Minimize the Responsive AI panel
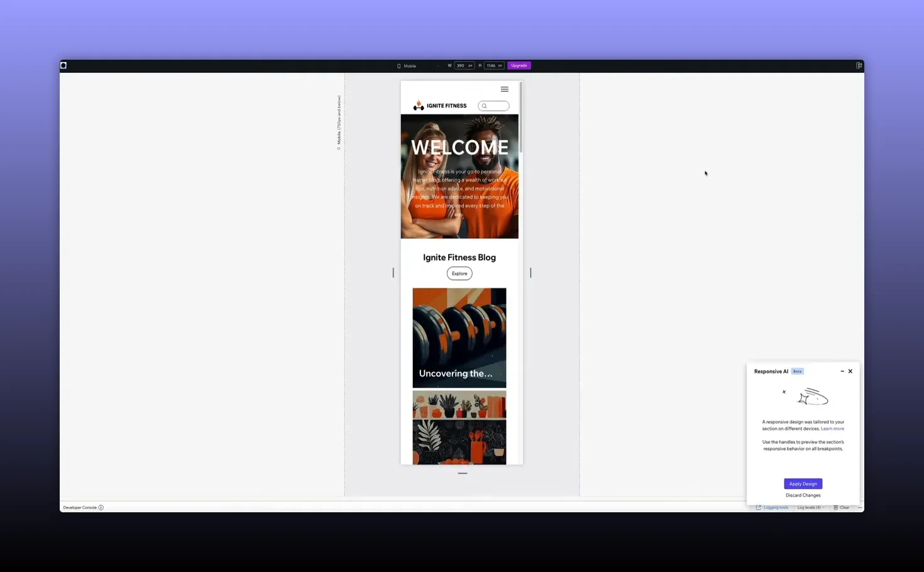 pyautogui.click(x=842, y=371)
